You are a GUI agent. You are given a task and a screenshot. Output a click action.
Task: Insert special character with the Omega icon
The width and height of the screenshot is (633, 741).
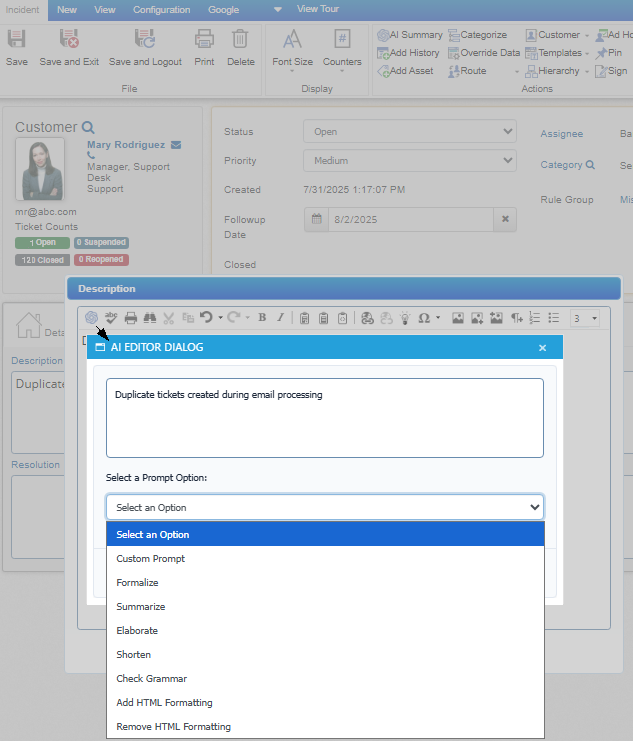point(424,318)
